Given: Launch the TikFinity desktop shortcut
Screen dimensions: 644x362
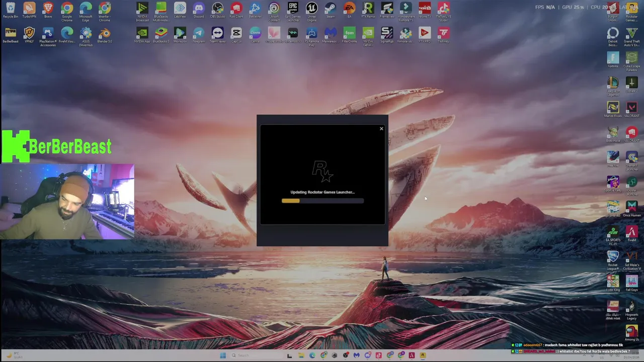Looking at the screenshot, I should [443, 35].
